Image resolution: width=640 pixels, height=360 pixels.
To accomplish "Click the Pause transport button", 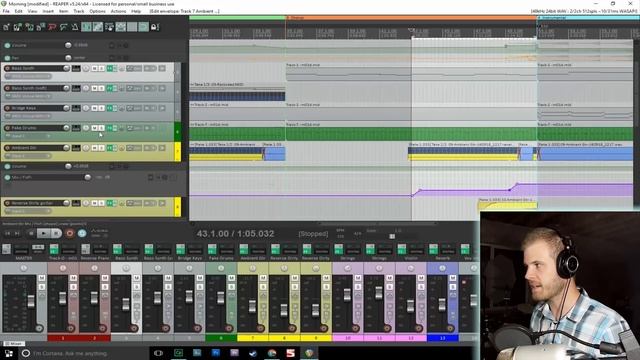I will [x=56, y=233].
